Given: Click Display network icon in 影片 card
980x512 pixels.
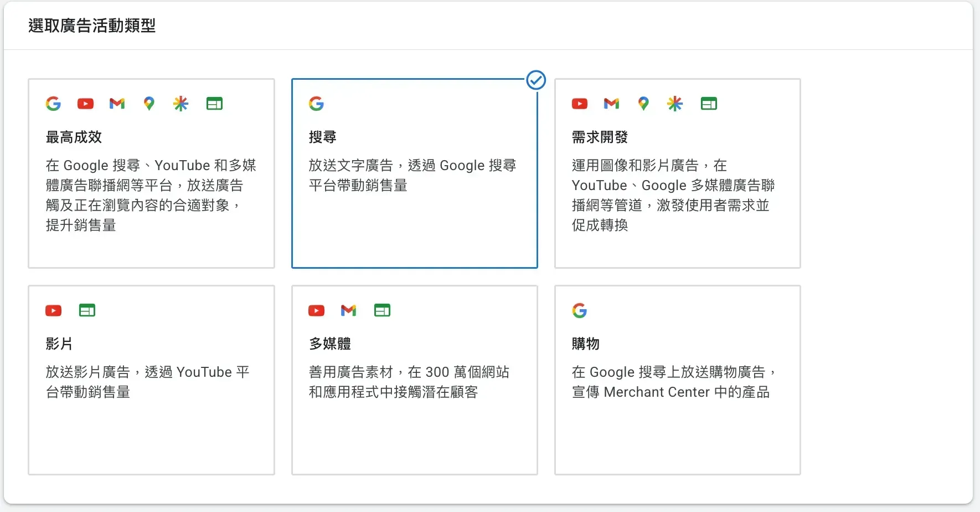Looking at the screenshot, I should tap(87, 310).
